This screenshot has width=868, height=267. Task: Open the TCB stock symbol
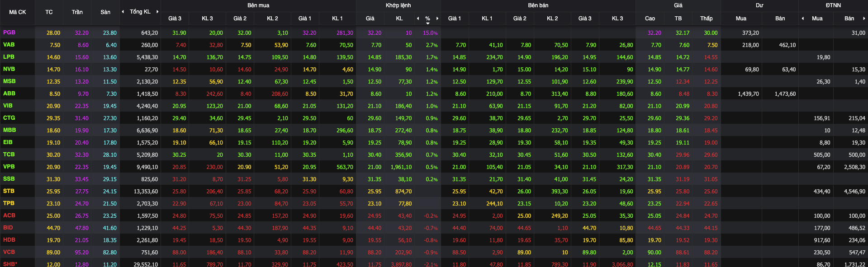pos(9,155)
